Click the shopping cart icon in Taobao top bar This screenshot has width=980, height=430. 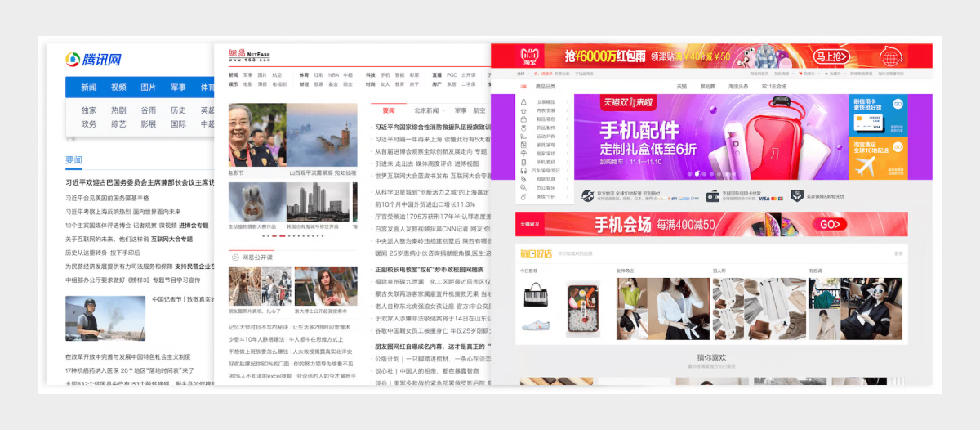click(x=800, y=74)
